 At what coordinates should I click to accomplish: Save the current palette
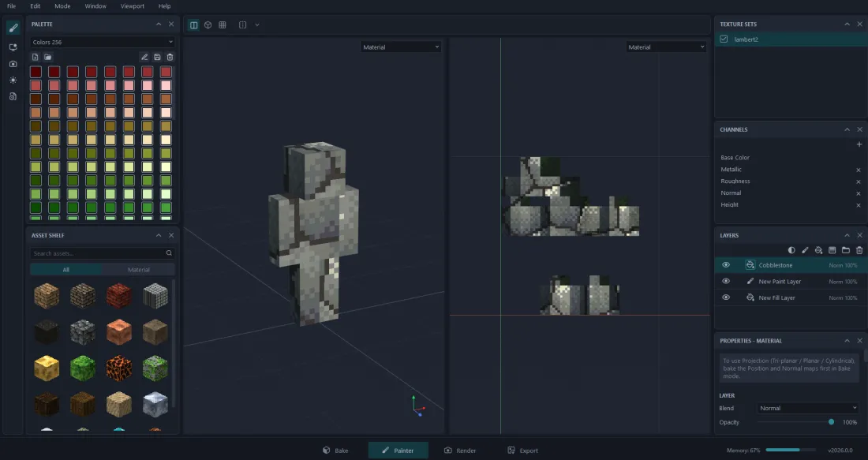pos(157,57)
